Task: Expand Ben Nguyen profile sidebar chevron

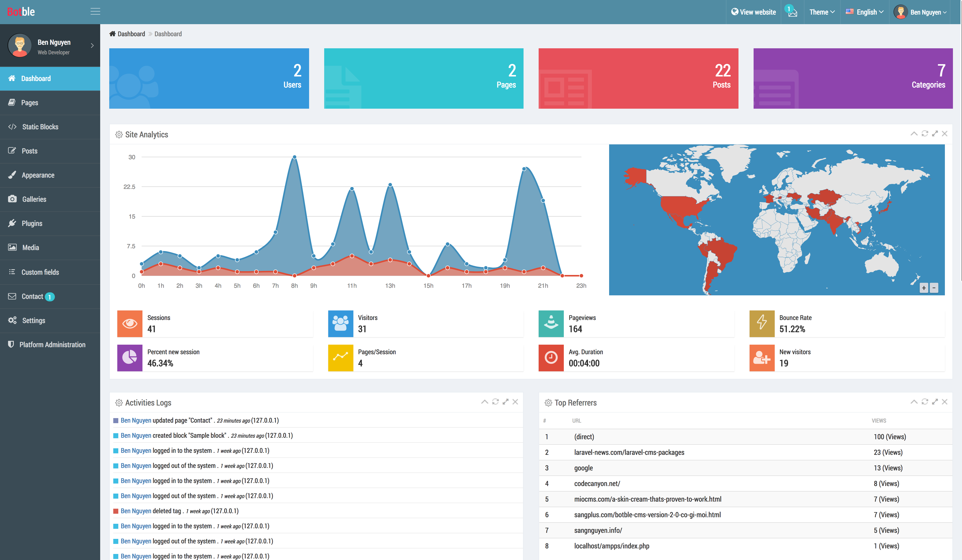Action: click(92, 45)
